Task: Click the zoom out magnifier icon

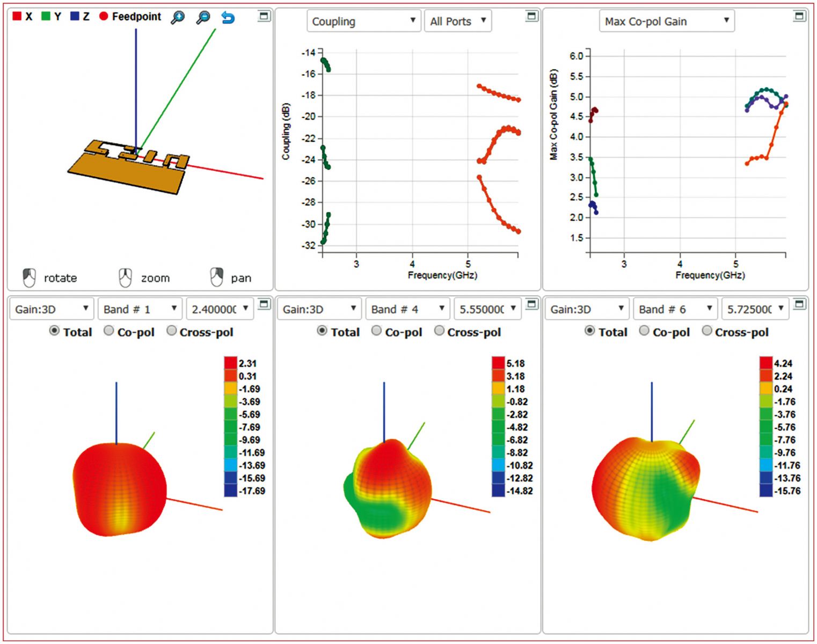Action: coord(203,17)
